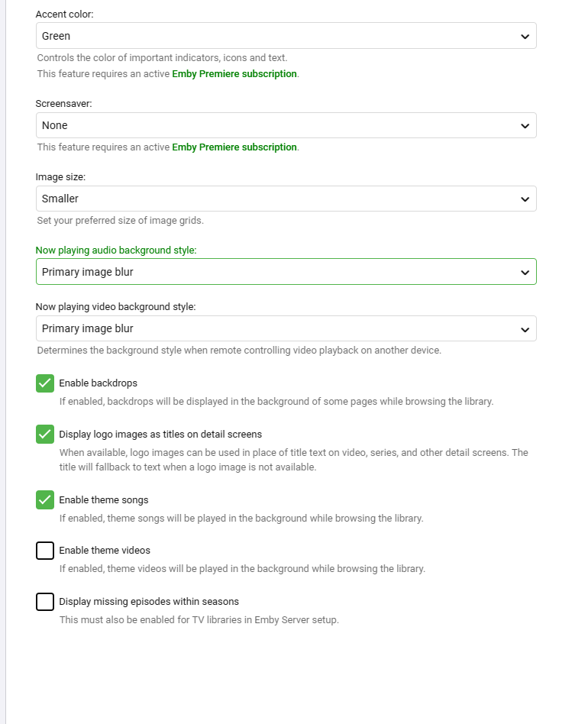Click the Screensaver dropdown chevron arrow
588x724 pixels.
pyautogui.click(x=525, y=125)
